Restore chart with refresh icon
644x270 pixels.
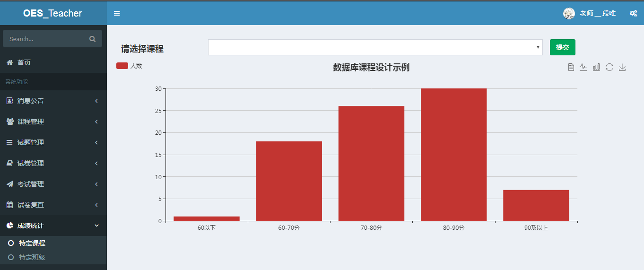[609, 67]
